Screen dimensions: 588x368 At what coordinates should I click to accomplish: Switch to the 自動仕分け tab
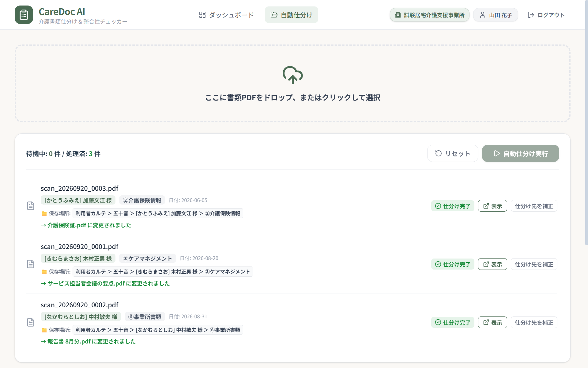(292, 15)
